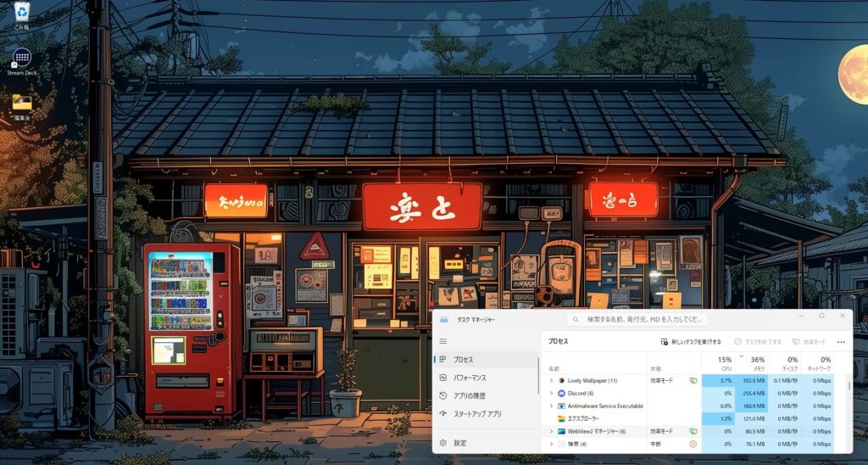Click the sort chevron above the メモリ column
The image size is (868, 465).
click(x=741, y=356)
